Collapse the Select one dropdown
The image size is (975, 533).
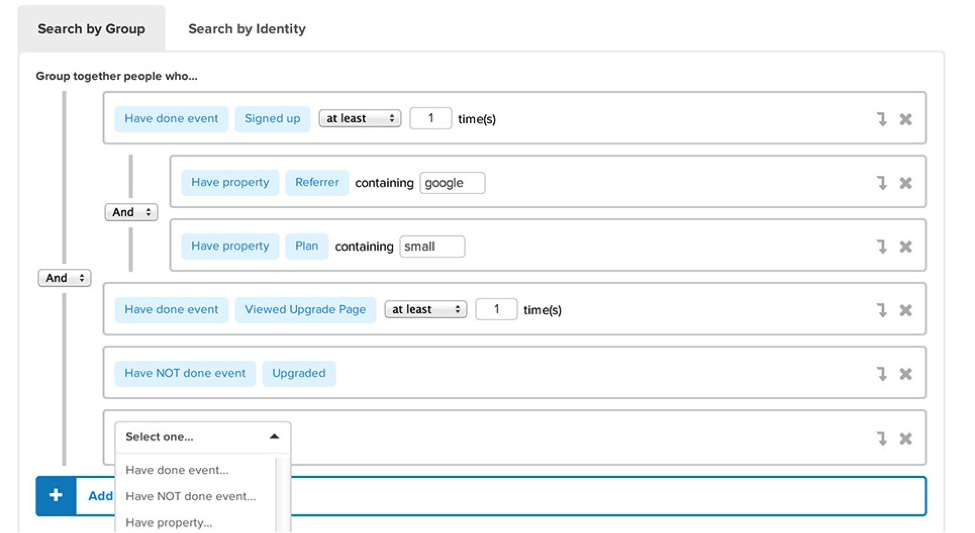(x=203, y=437)
